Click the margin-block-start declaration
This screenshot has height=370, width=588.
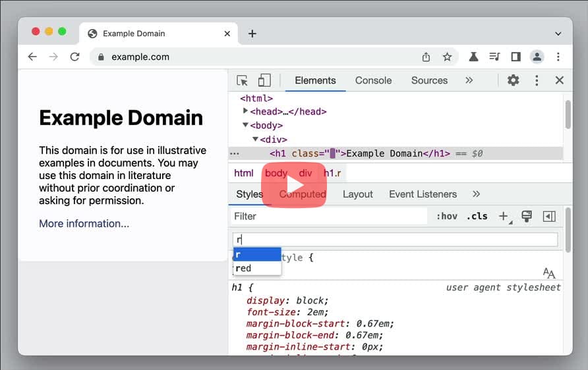click(x=320, y=323)
